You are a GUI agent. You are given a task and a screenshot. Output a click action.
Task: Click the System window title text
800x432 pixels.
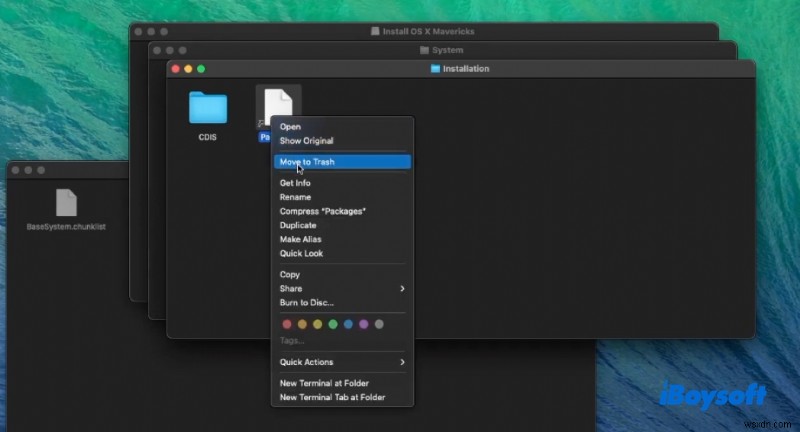click(447, 50)
